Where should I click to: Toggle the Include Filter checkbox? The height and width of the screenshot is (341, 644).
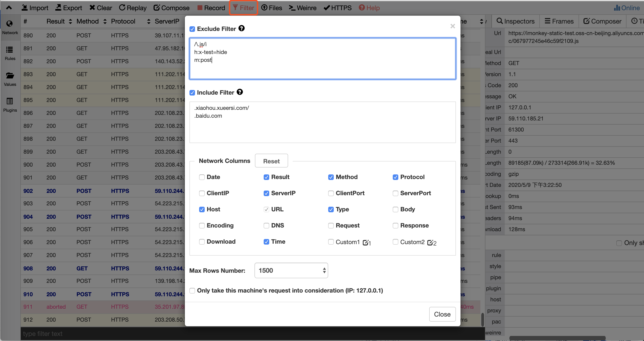(192, 93)
